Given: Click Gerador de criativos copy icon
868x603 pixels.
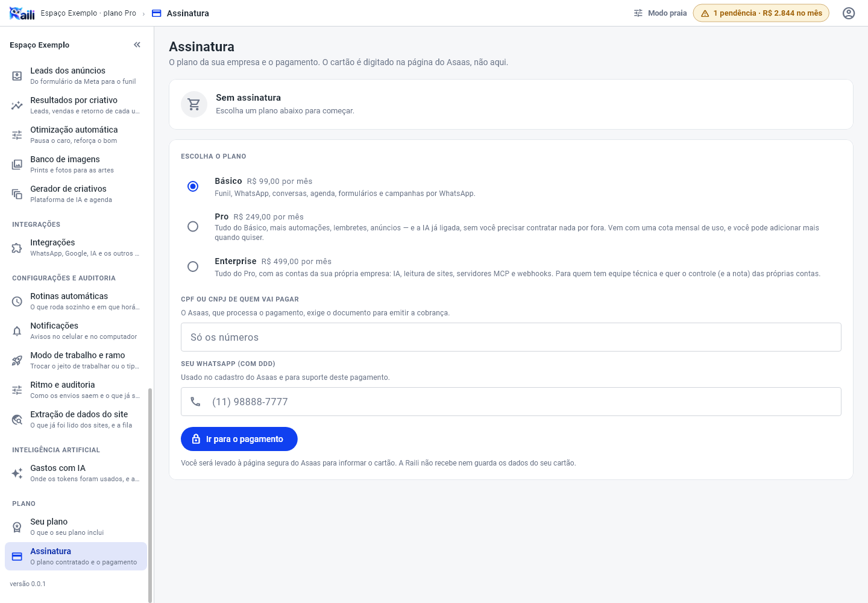Looking at the screenshot, I should point(17,194).
